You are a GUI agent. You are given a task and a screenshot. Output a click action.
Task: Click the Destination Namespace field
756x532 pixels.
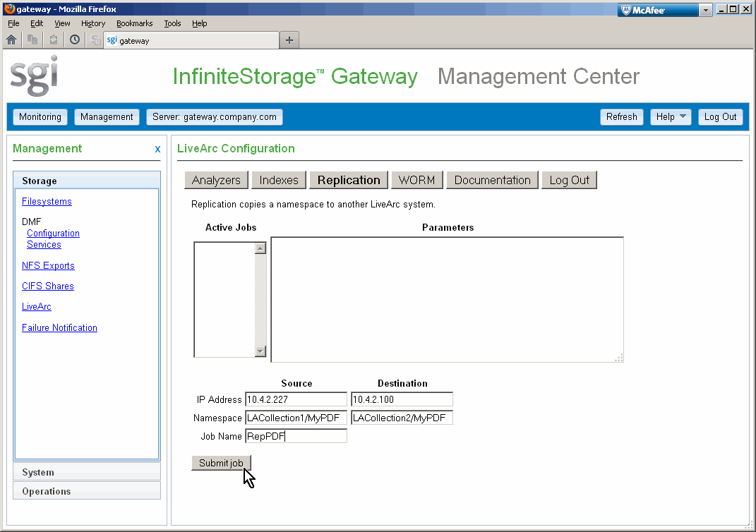point(402,418)
